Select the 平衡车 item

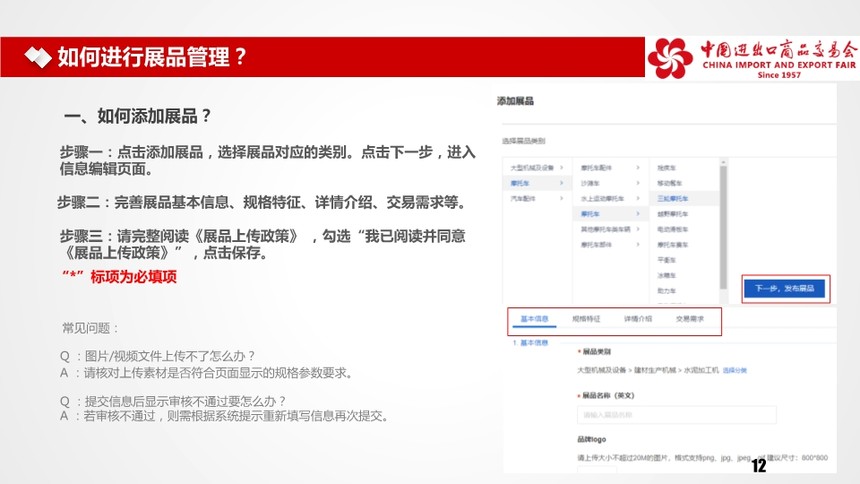pyautogui.click(x=667, y=260)
